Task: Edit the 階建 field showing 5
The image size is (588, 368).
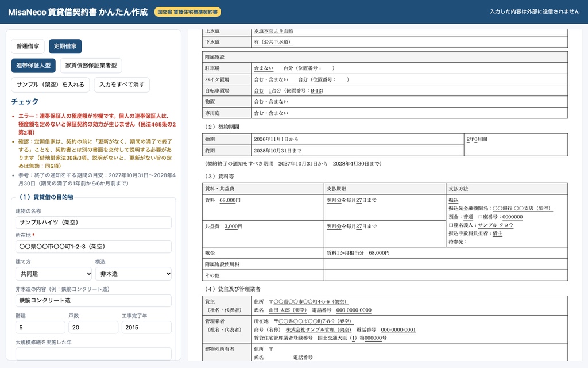Action: tap(40, 327)
